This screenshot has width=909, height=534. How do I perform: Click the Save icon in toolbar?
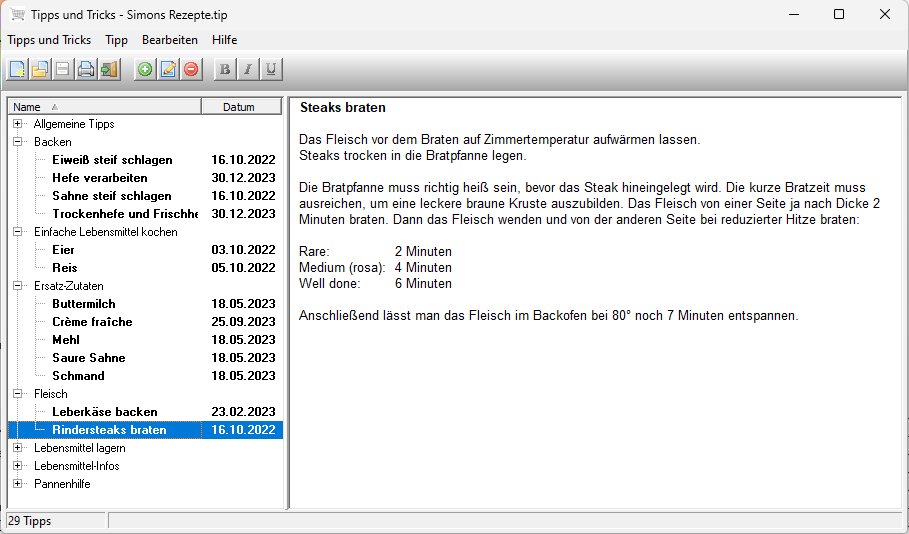(x=62, y=70)
